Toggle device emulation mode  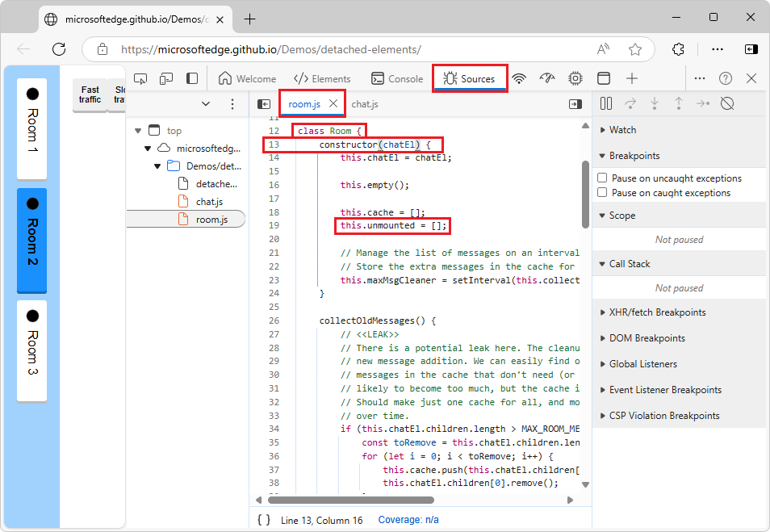point(166,77)
